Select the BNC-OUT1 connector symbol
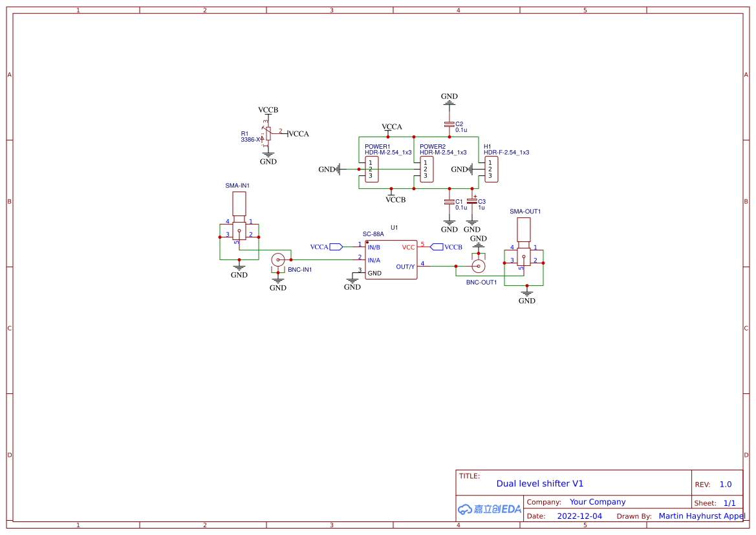Image resolution: width=756 pixels, height=535 pixels. (x=477, y=266)
